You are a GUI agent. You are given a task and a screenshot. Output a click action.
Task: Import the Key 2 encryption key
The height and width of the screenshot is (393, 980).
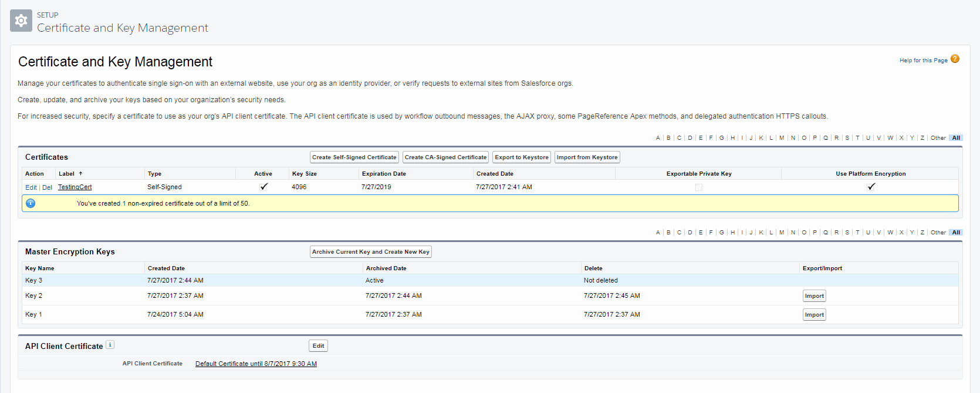814,296
